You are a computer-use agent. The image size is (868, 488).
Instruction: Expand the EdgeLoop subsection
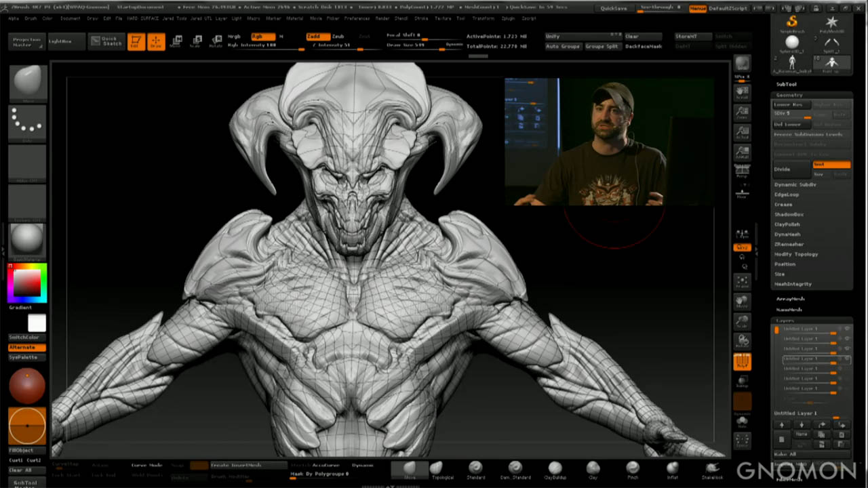click(787, 195)
